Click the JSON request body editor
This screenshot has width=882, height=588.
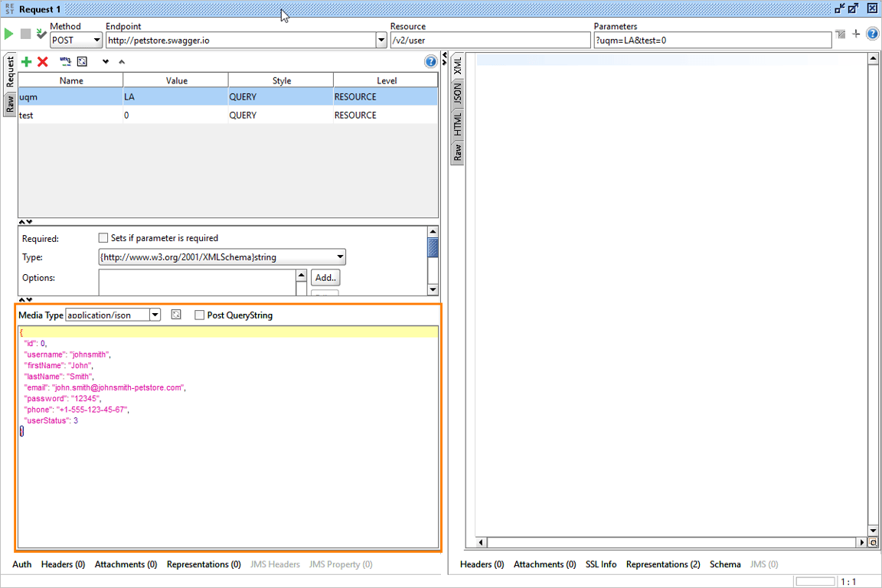click(228, 437)
